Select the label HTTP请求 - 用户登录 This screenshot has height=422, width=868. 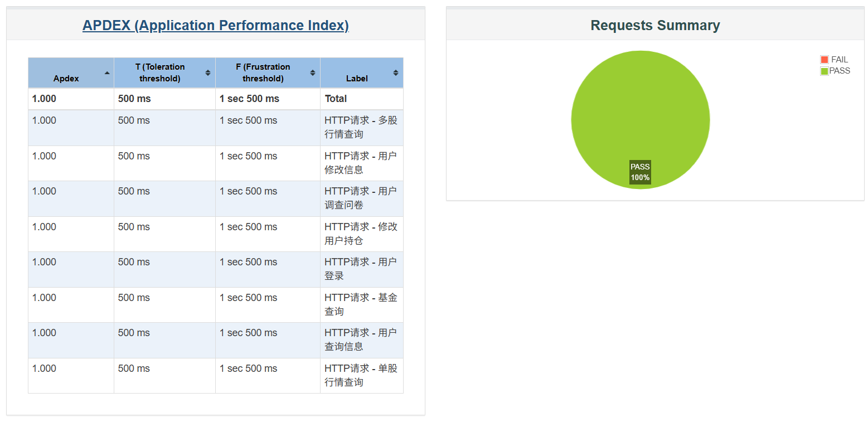click(x=361, y=269)
